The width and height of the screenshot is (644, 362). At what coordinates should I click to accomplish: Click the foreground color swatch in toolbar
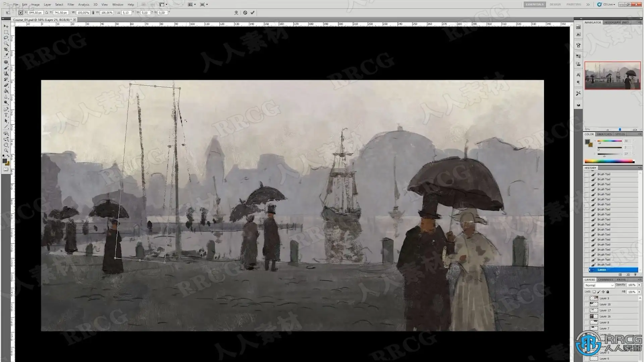click(x=5, y=161)
